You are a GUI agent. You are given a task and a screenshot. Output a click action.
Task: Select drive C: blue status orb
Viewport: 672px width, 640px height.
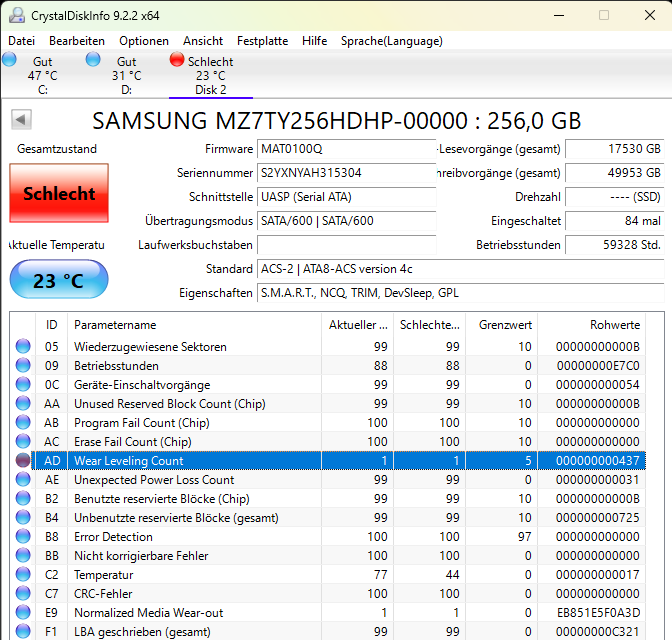pyautogui.click(x=10, y=60)
